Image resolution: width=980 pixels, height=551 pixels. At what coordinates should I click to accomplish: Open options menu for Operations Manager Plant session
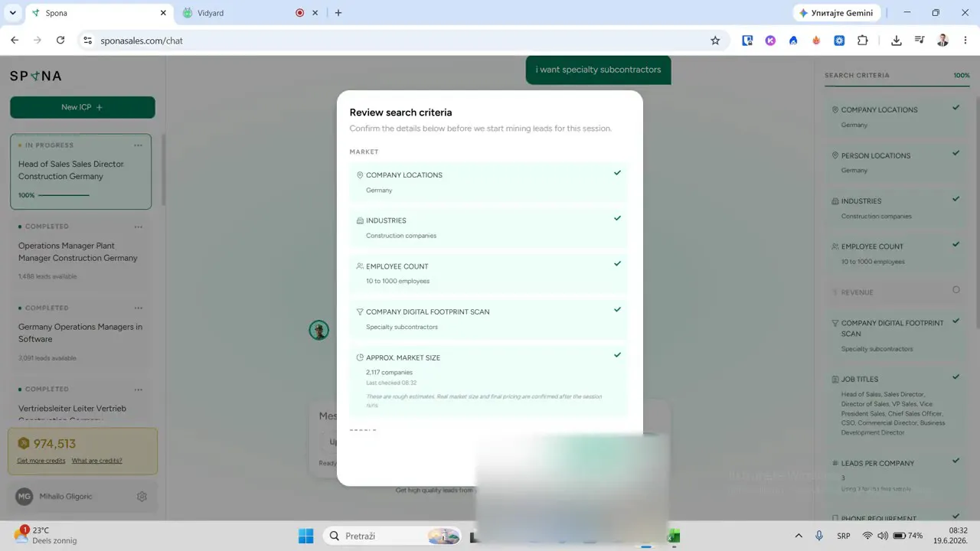(x=138, y=227)
